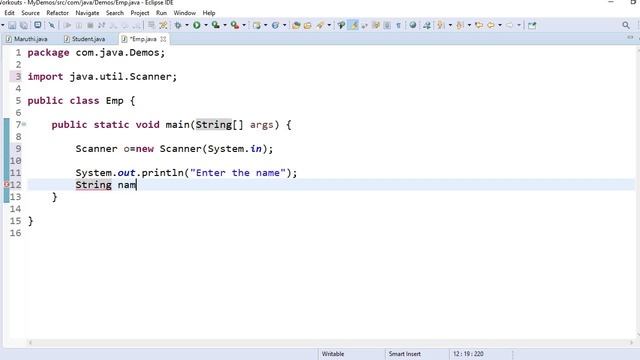Screen dimensions: 640x360
Task: Switch to the Maruthi.java editor tab
Action: tap(27, 39)
